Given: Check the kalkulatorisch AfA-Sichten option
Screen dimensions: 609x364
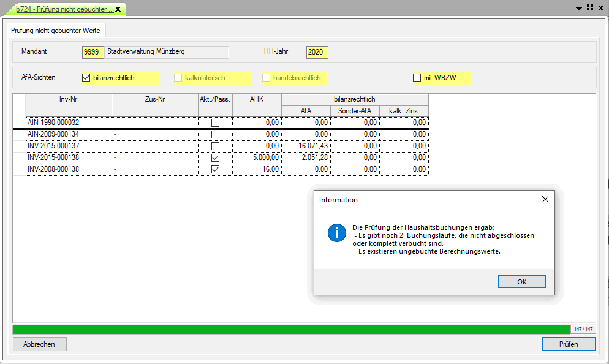Looking at the screenshot, I should pos(178,78).
